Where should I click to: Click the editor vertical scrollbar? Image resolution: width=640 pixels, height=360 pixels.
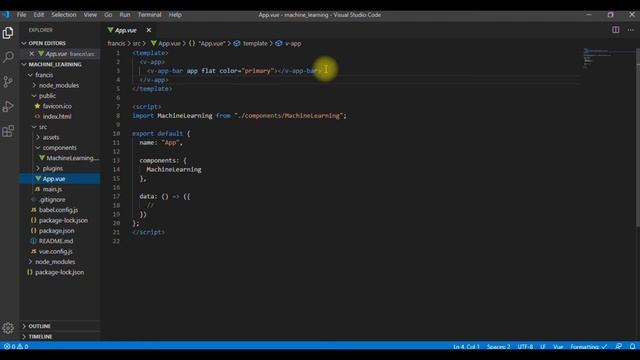tap(638, 137)
